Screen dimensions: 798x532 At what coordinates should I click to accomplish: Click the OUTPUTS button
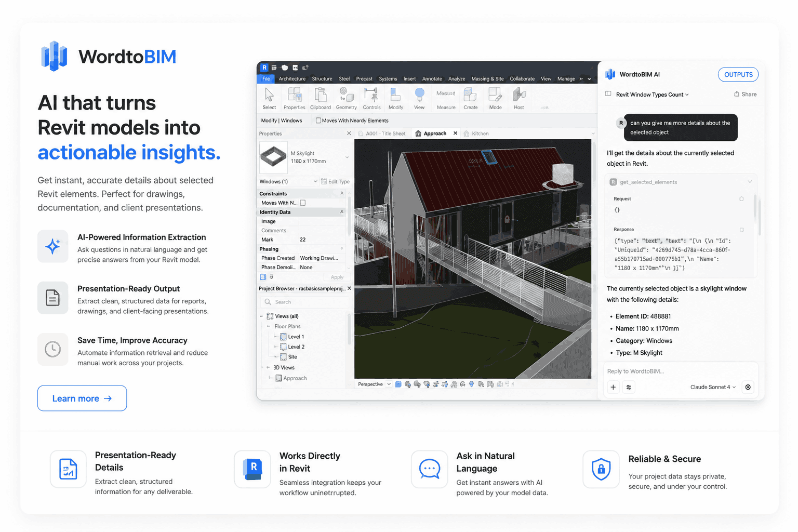(738, 75)
